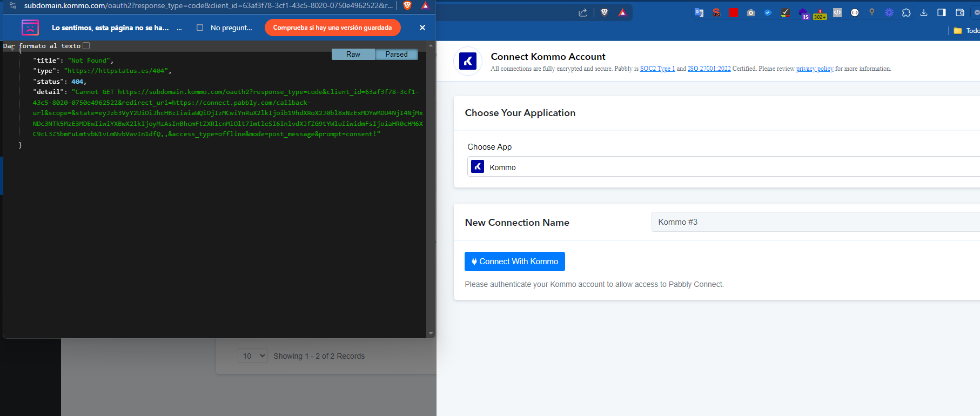The height and width of the screenshot is (416, 980).
Task: Switch JSON viewer to Parsed tab
Action: pos(397,54)
